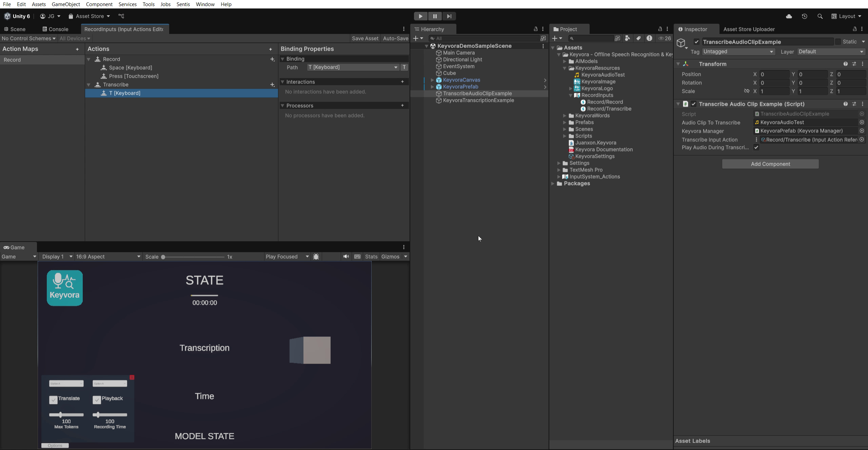The width and height of the screenshot is (868, 450).
Task: Open the Layer dropdown Default
Action: coord(831,52)
